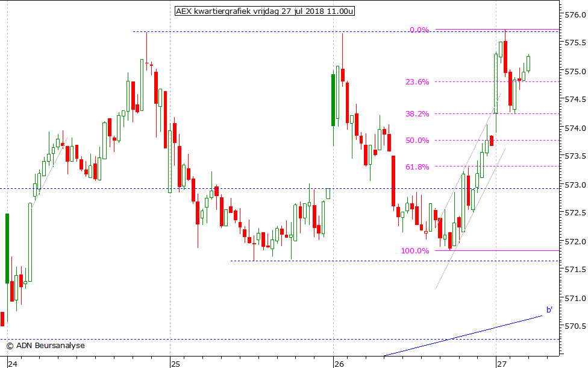
Task: Select the blue rising b' trendline
Action: click(463, 335)
